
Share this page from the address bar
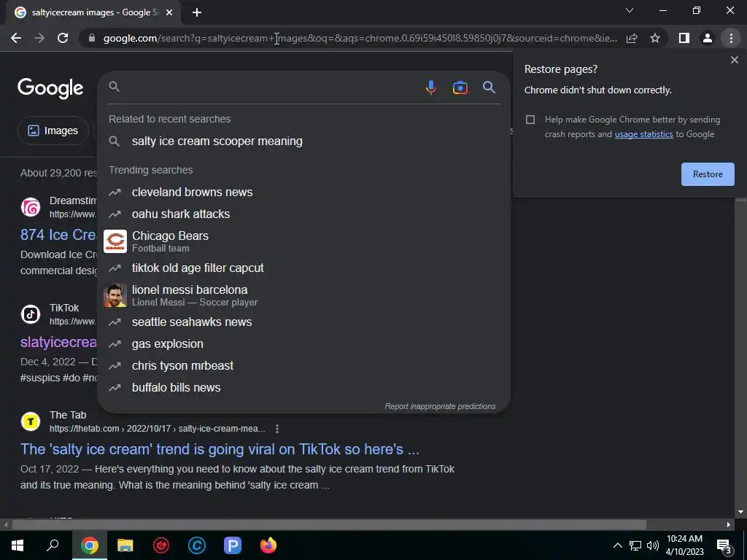[632, 38]
